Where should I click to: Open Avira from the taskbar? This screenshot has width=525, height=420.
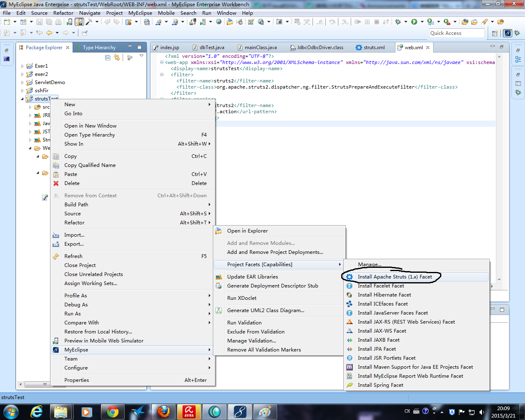pos(189,411)
